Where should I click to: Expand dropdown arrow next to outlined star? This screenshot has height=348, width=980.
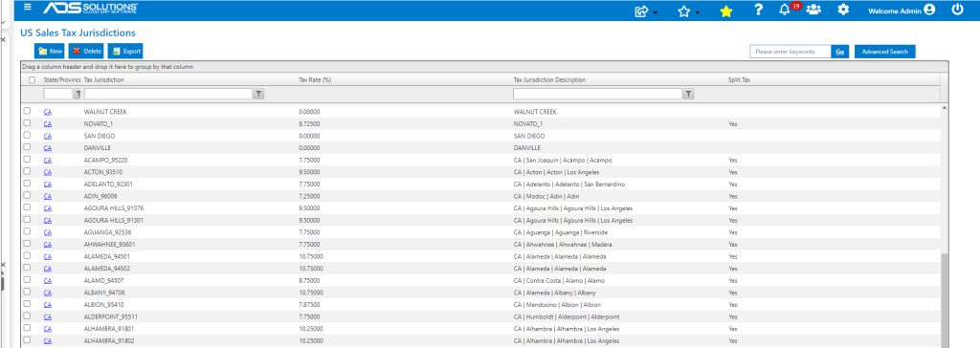(697, 12)
